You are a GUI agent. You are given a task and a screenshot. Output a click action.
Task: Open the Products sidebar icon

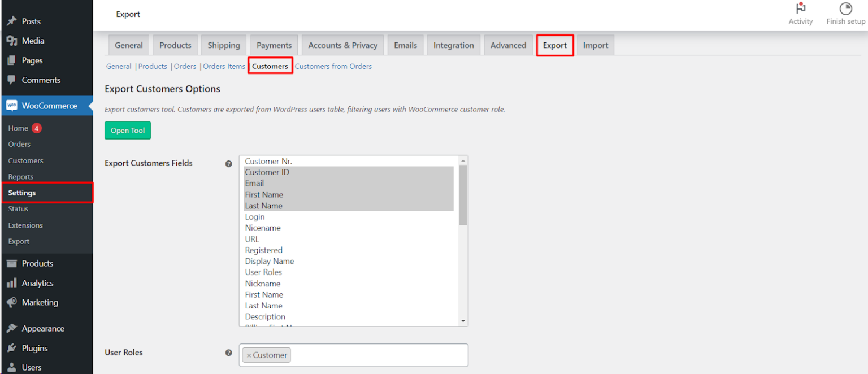[11, 263]
